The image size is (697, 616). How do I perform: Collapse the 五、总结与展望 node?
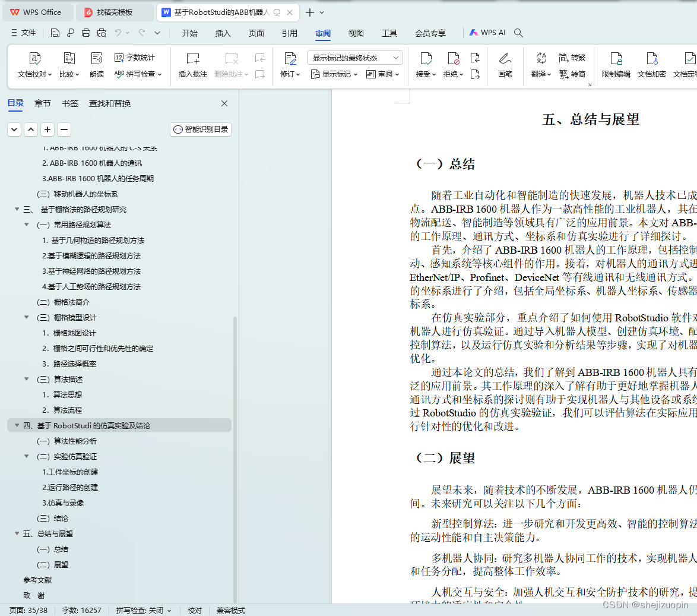[17, 533]
